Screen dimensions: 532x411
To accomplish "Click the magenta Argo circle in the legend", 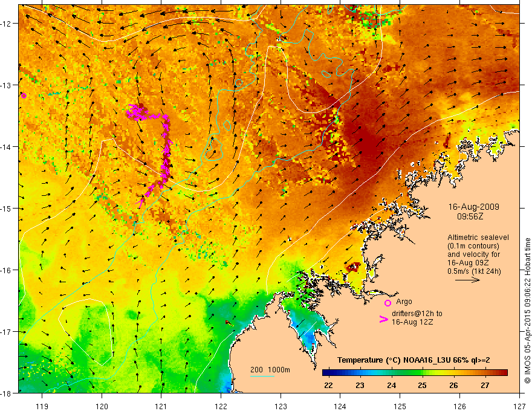I will point(388,303).
